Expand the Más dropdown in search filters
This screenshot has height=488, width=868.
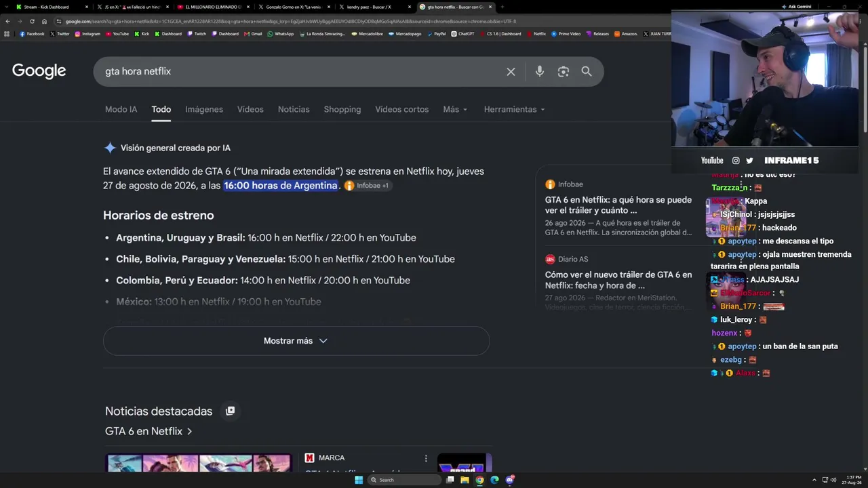tap(454, 109)
